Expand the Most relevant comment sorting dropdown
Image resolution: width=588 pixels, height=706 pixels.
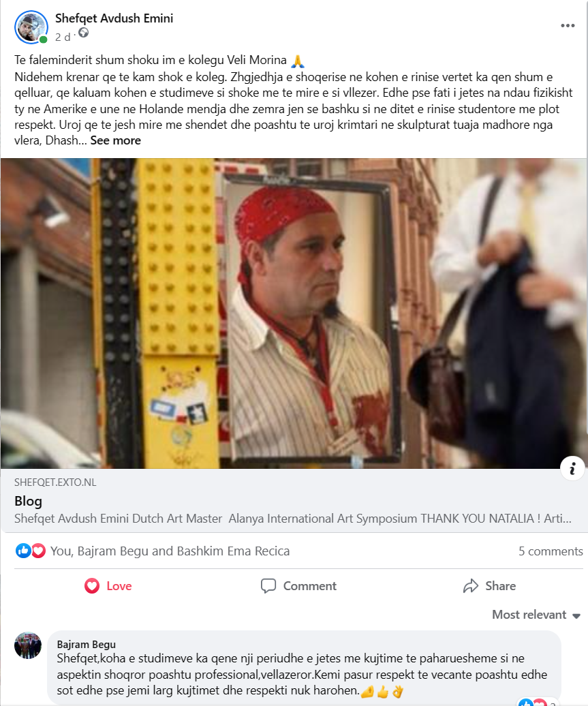536,615
